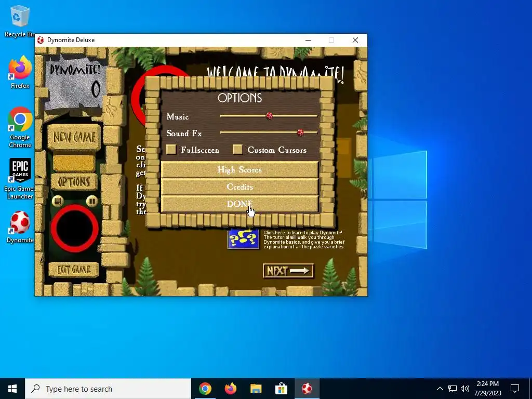Click the tutorial text 'Click here to learn'

304,240
